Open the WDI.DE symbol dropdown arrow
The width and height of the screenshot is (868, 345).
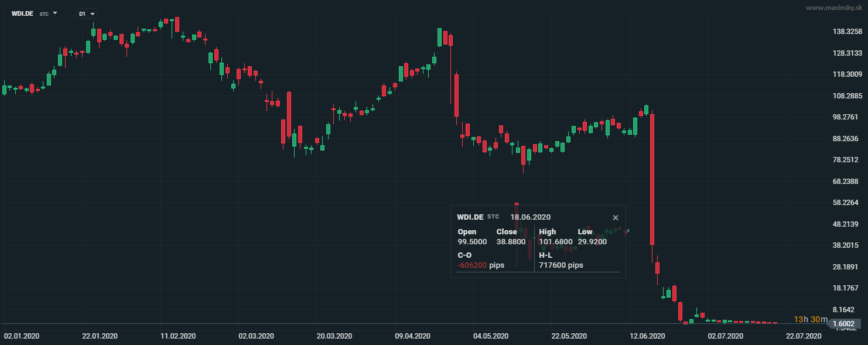tap(55, 12)
